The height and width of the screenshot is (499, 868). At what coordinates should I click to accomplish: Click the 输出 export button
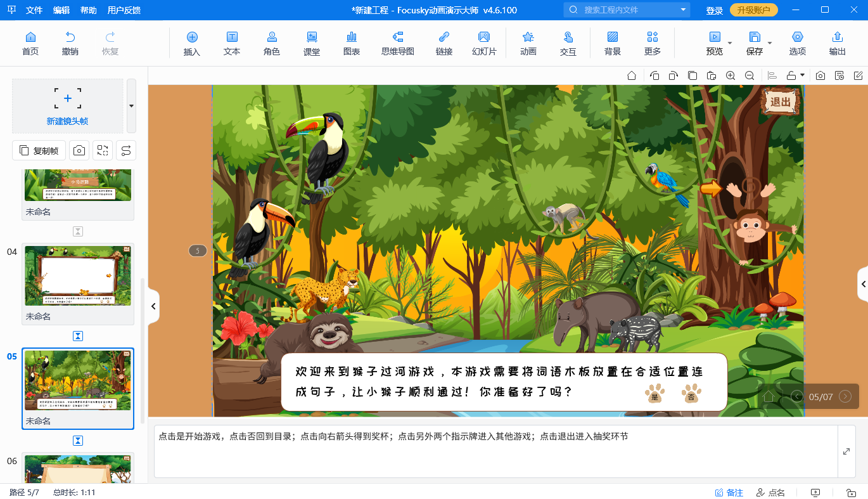(x=838, y=43)
